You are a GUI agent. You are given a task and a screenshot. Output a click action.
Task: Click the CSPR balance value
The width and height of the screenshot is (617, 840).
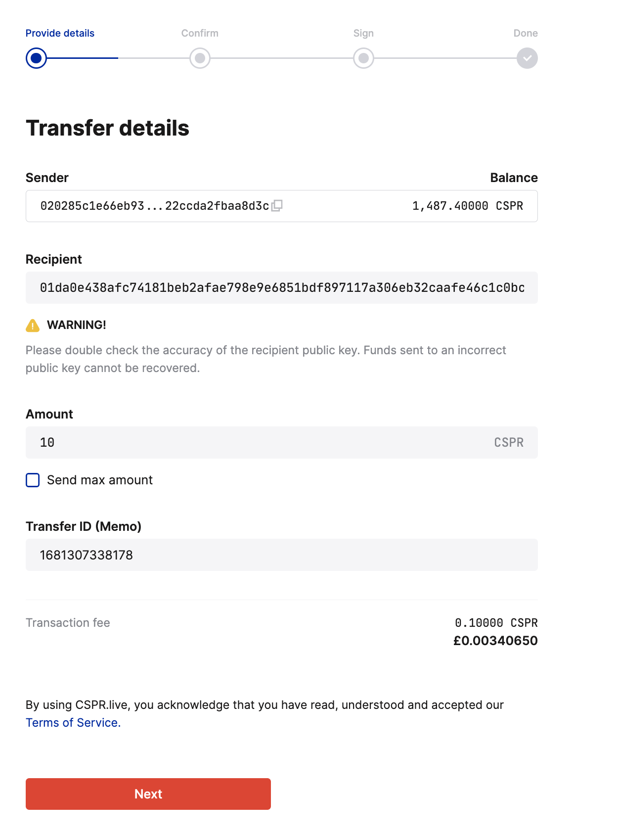coord(468,206)
